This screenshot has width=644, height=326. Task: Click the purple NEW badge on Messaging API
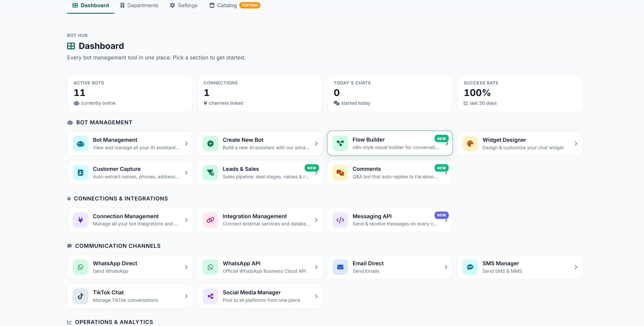click(x=441, y=215)
